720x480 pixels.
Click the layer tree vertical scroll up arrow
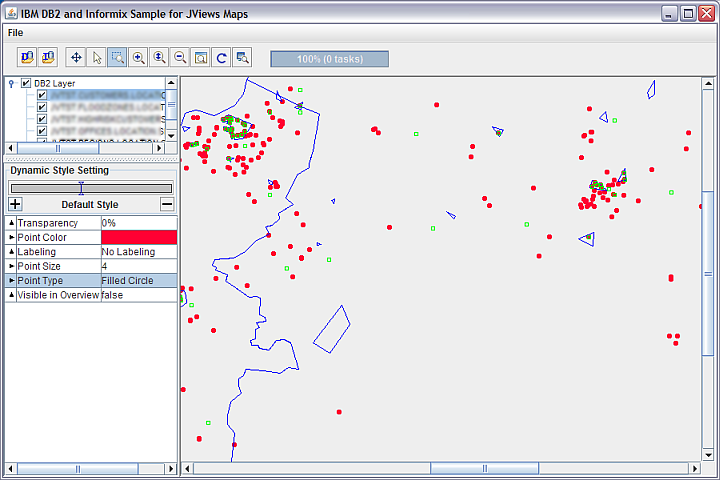click(x=171, y=83)
